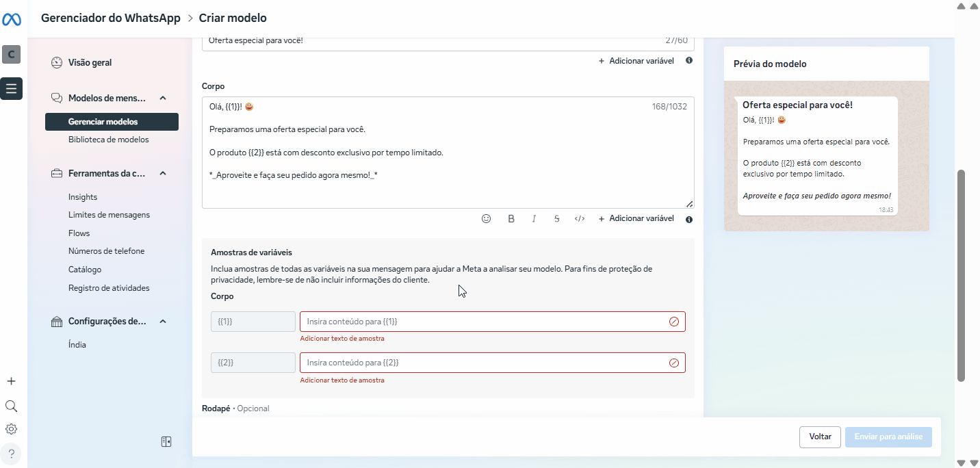Open the search magnifier icon

click(11, 406)
